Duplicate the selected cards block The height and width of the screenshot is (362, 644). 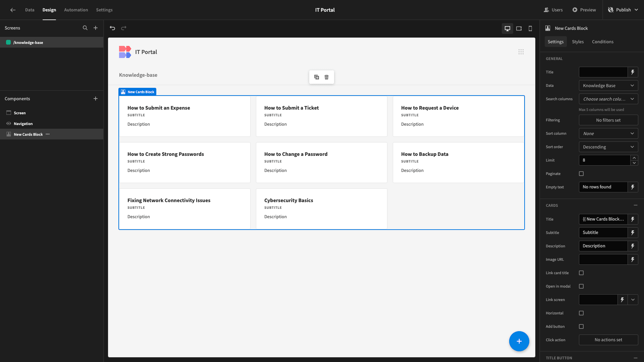point(317,77)
